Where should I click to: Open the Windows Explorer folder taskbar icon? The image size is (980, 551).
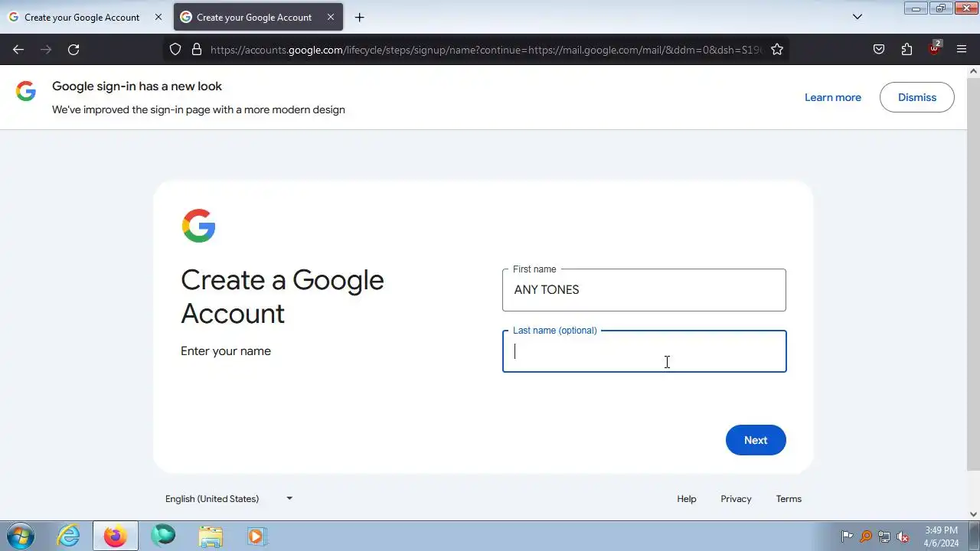coord(210,536)
